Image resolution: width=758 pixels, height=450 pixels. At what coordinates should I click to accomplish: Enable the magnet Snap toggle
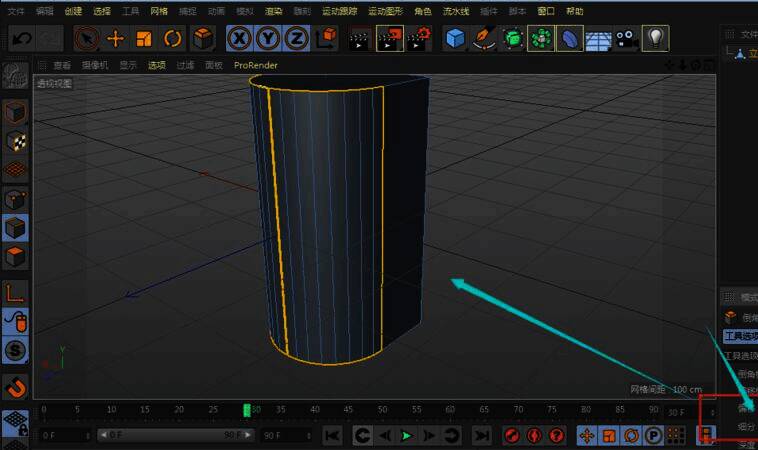(x=15, y=386)
